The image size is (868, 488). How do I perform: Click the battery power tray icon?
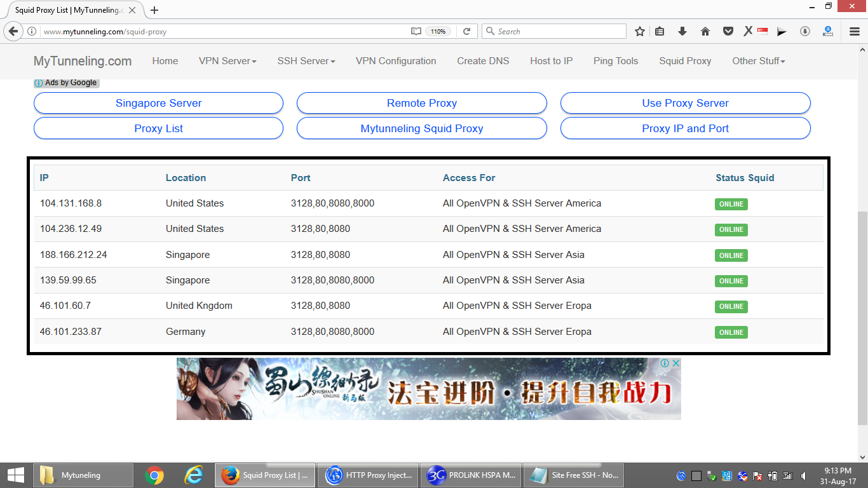773,475
